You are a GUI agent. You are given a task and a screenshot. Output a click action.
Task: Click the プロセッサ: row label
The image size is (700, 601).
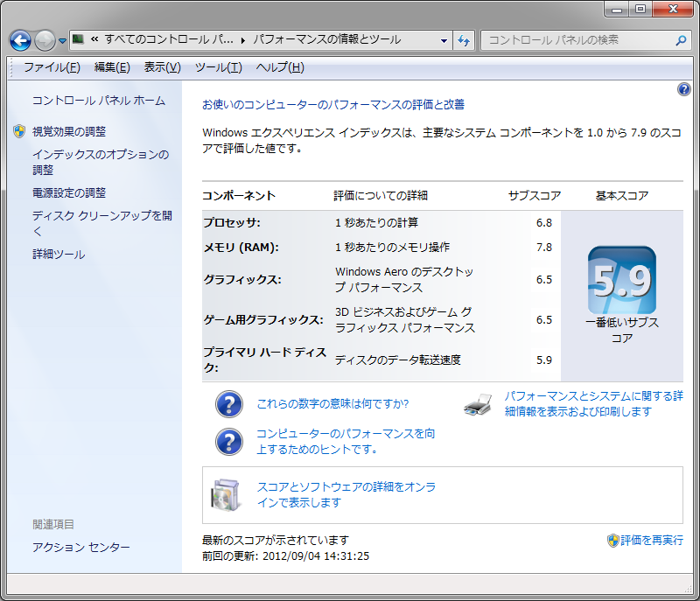click(x=232, y=223)
